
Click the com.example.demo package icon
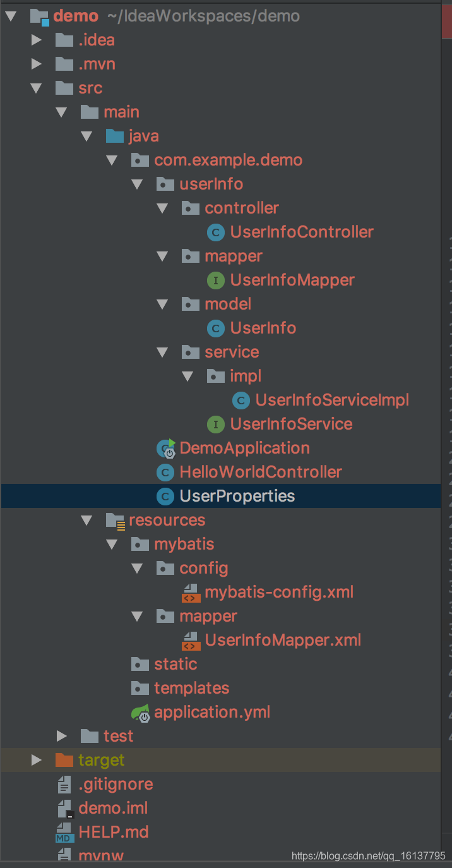[140, 160]
